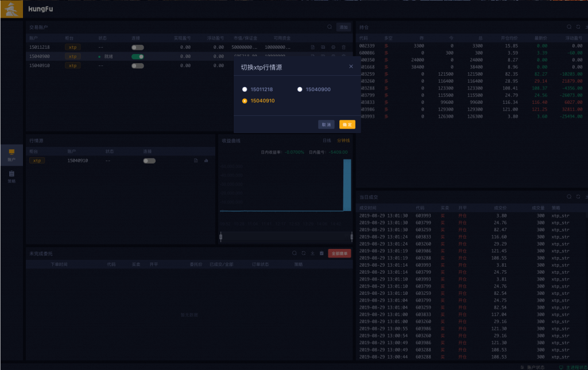Search in 未完成委托 panel
The image size is (588, 370).
295,253
